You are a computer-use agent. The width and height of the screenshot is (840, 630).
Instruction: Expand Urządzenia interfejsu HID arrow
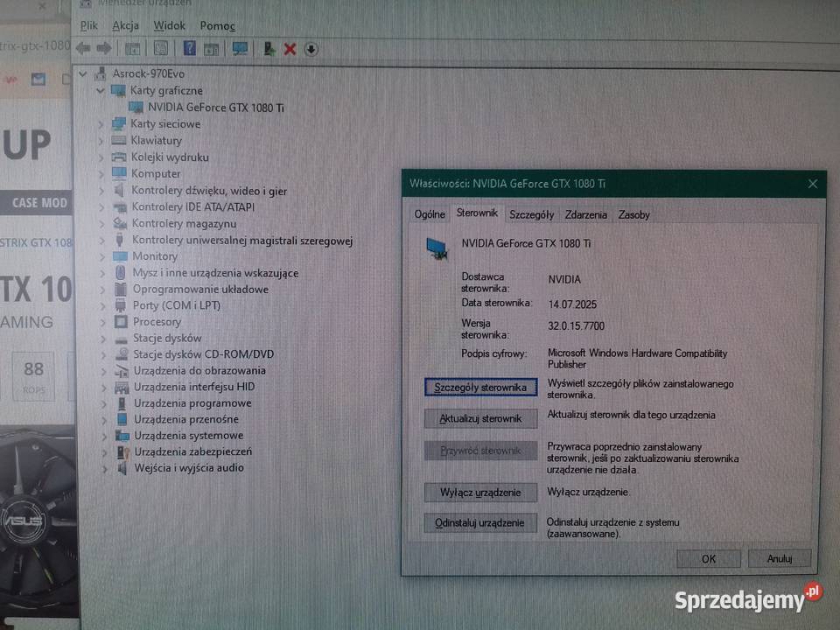[x=104, y=387]
